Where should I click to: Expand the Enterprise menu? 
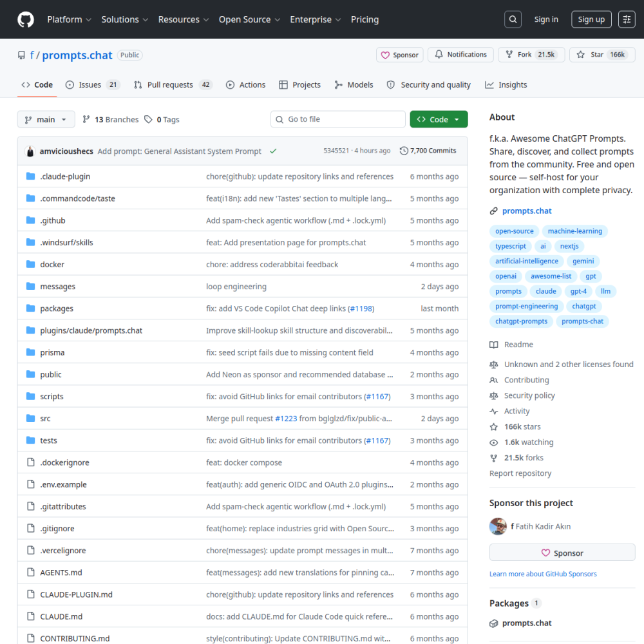tap(316, 19)
